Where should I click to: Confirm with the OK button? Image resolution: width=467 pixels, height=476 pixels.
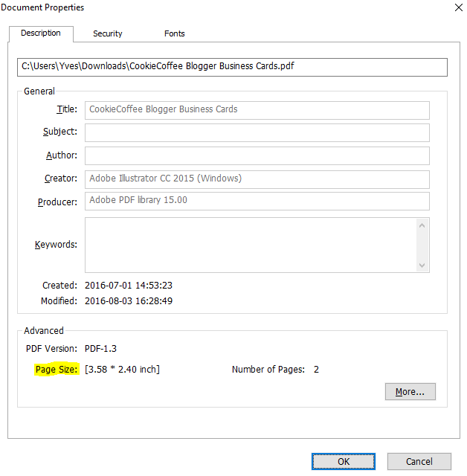(344, 461)
